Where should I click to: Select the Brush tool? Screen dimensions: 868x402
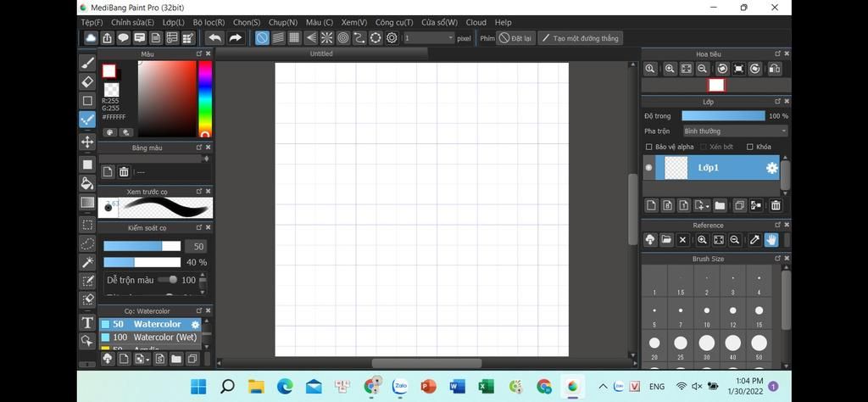[x=87, y=63]
